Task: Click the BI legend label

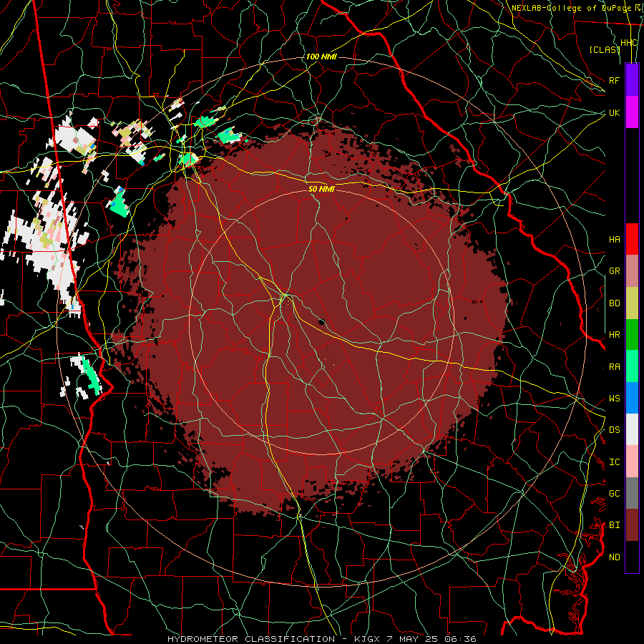Action: (x=615, y=525)
